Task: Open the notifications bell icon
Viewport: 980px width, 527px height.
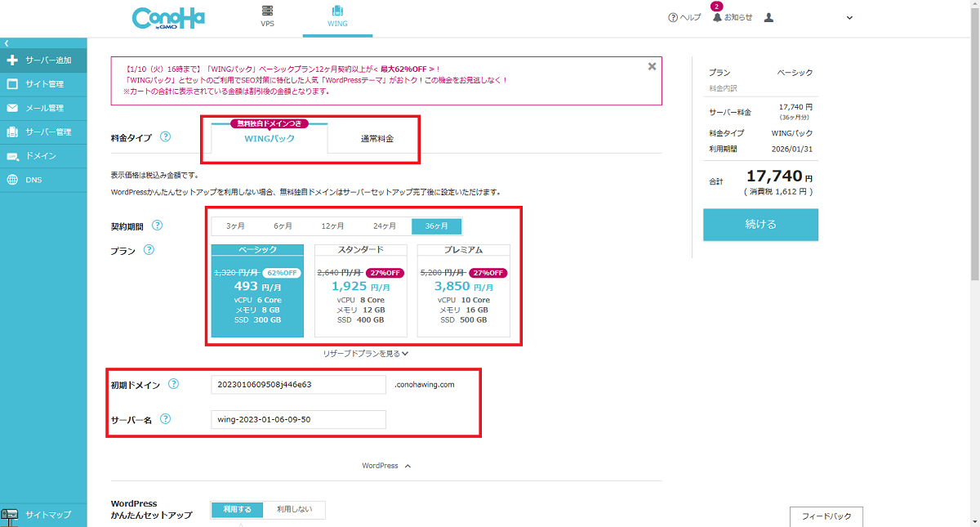Action: [717, 17]
